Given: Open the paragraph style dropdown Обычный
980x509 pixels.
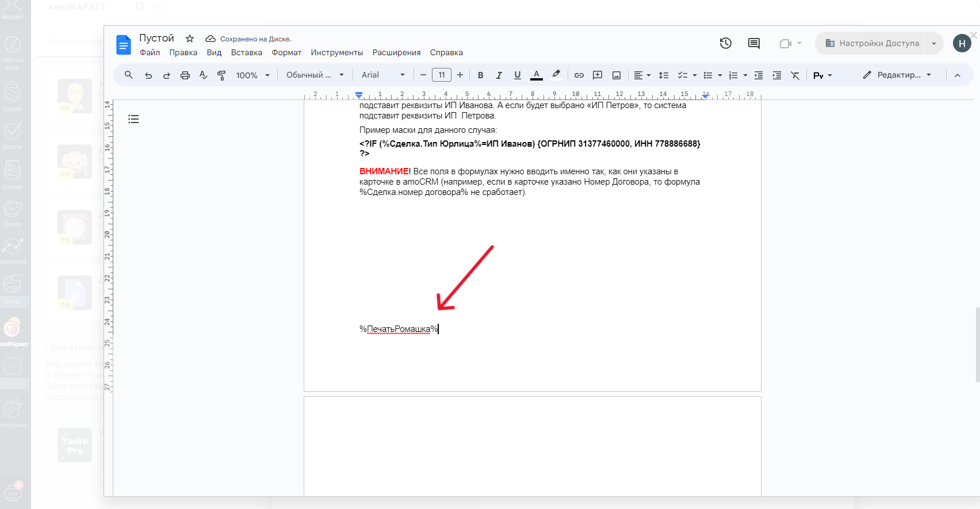Looking at the screenshot, I should (x=315, y=75).
